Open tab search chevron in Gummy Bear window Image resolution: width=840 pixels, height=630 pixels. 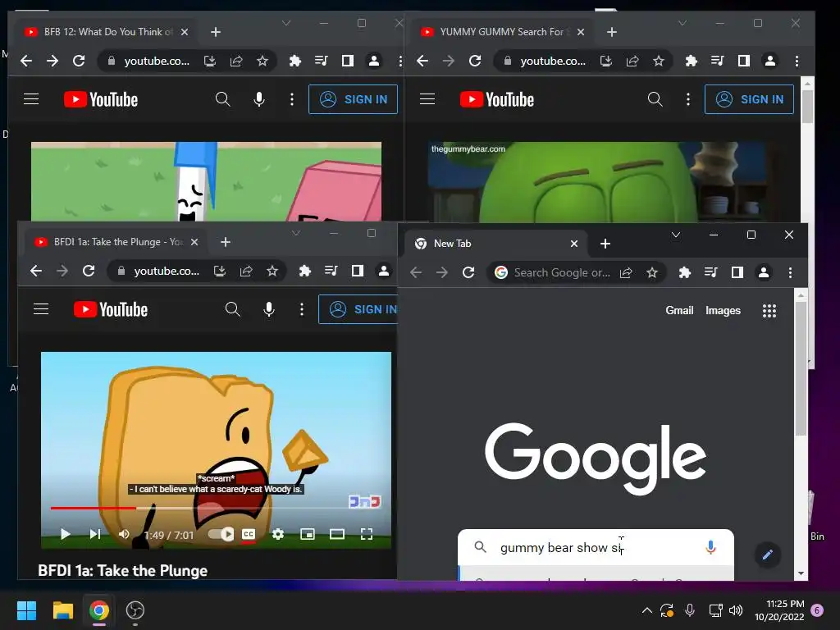point(682,23)
